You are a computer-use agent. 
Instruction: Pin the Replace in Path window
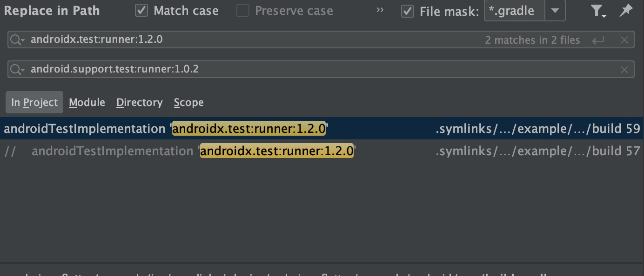point(626,10)
